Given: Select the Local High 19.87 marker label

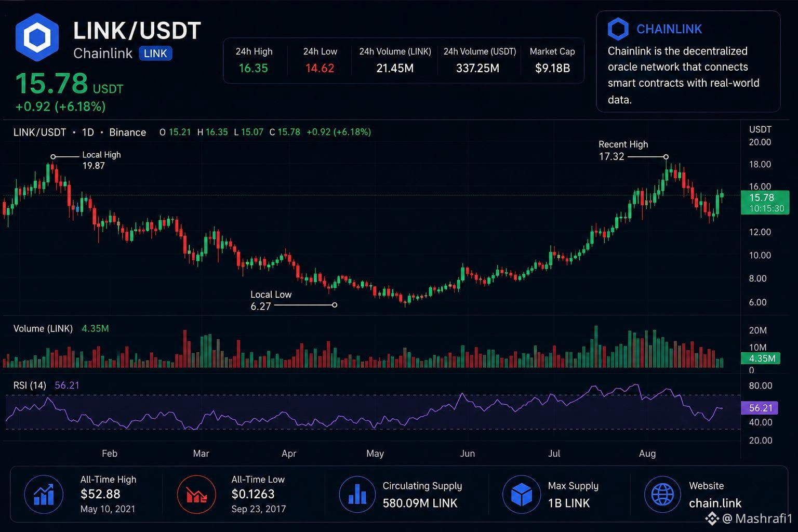Looking at the screenshot, I should [x=101, y=160].
